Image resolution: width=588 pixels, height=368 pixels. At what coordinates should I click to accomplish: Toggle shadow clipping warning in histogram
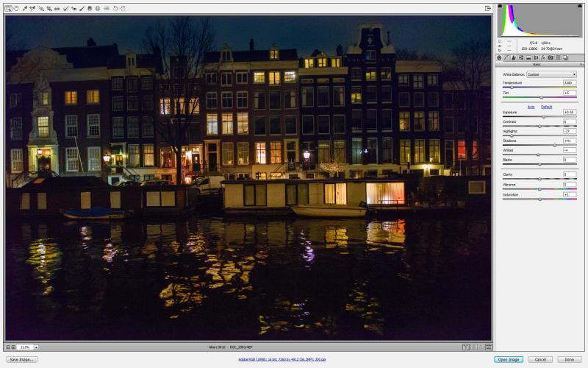pos(500,6)
